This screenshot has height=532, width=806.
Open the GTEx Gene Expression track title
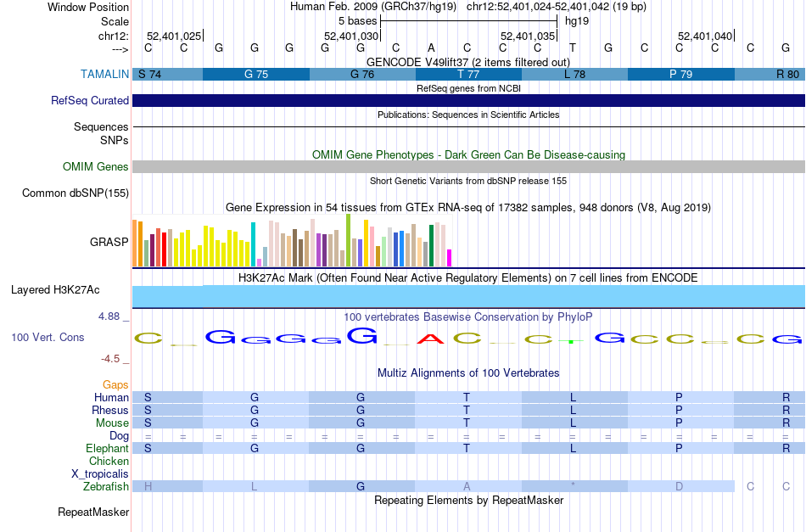(x=468, y=208)
